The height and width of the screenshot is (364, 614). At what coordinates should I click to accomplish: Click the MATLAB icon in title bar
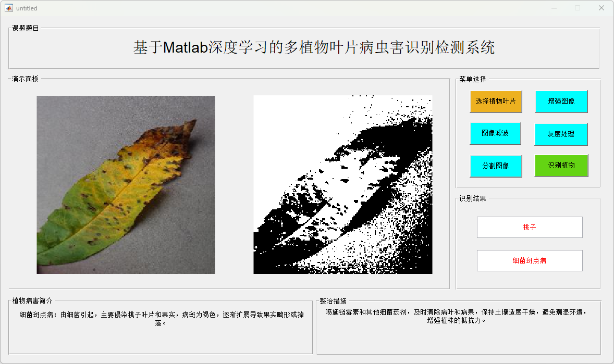9,8
